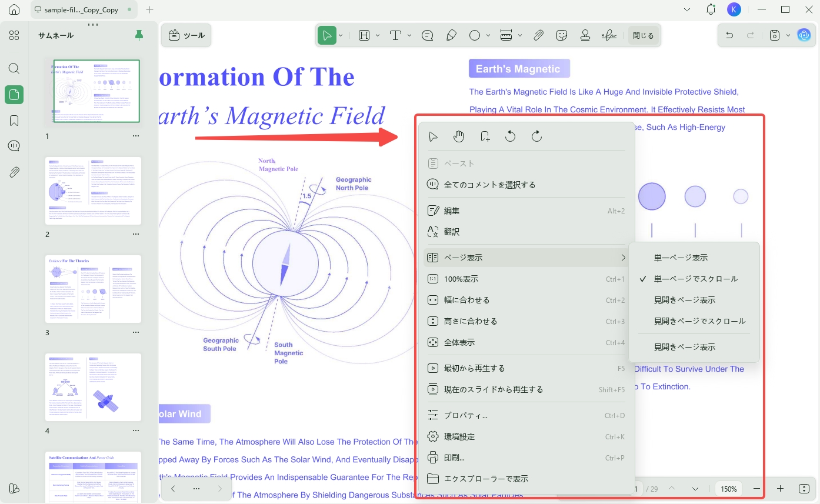This screenshot has width=820, height=504.
Task: Click the 閉じる button in toolbar
Action: (x=643, y=35)
